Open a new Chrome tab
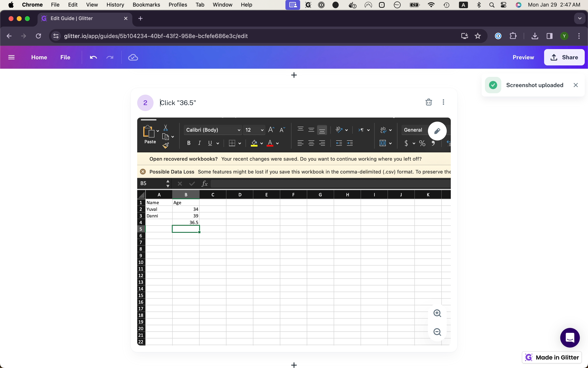 point(140,18)
